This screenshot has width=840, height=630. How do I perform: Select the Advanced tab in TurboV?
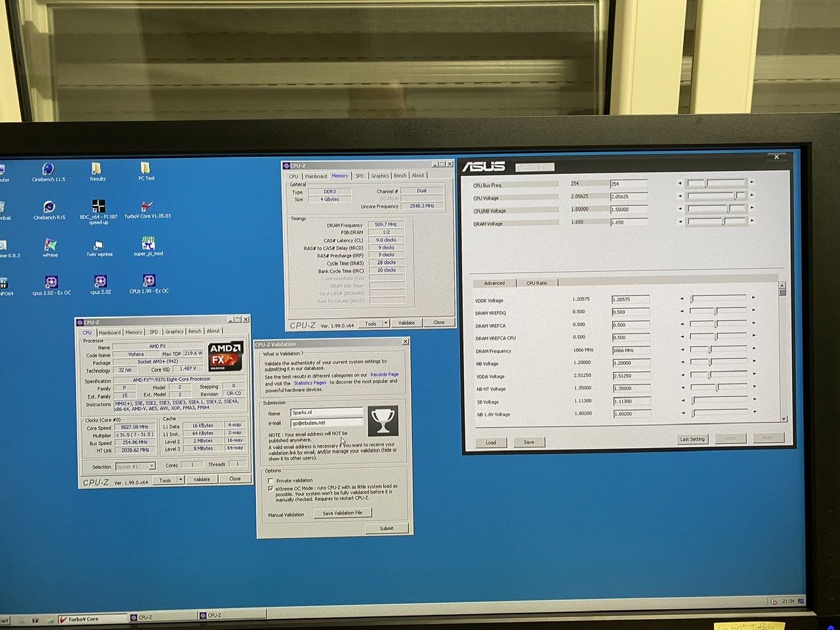[494, 283]
